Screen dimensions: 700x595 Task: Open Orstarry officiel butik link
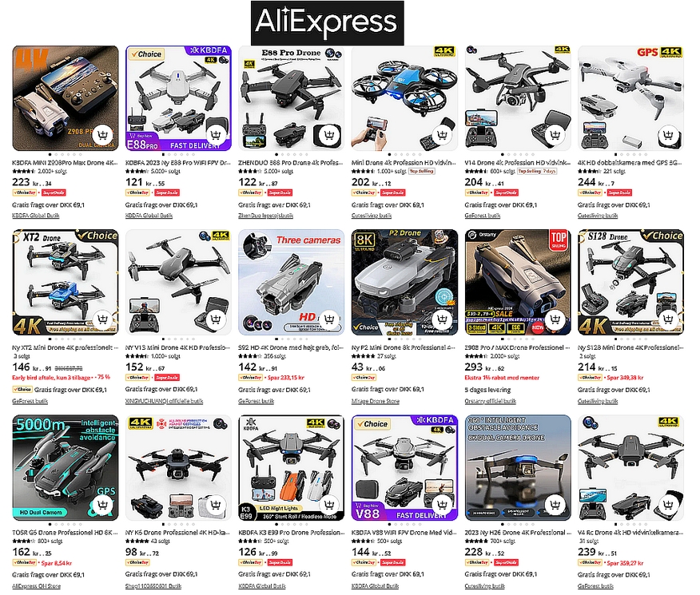(490, 401)
